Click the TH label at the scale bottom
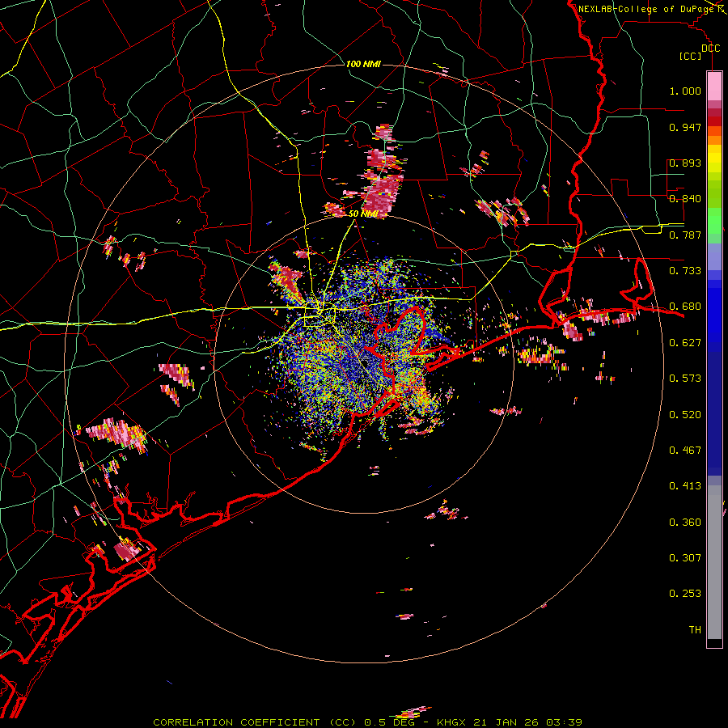The width and height of the screenshot is (728, 728). tap(695, 630)
